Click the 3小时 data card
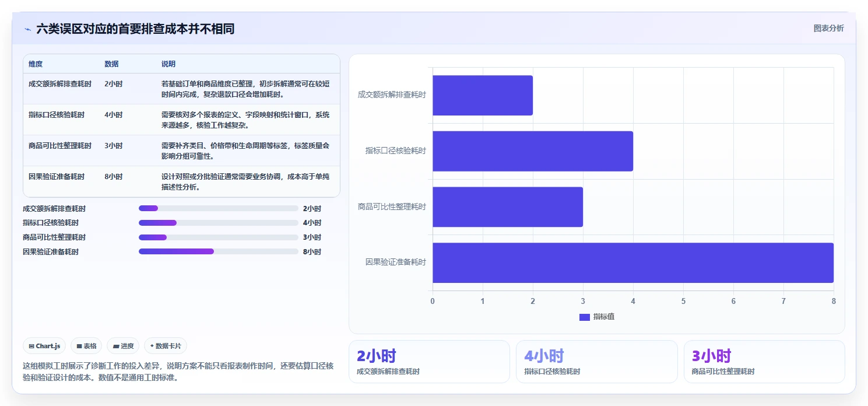Image resolution: width=868 pixels, height=406 pixels. 764,362
